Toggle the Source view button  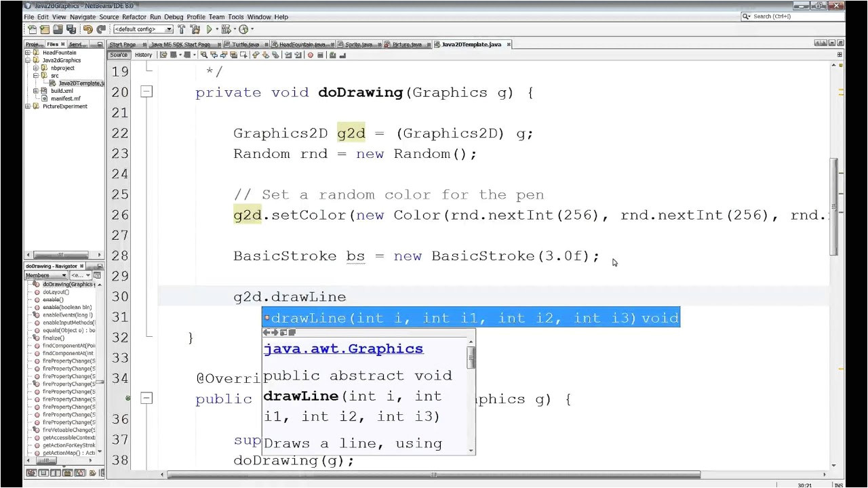click(x=119, y=55)
